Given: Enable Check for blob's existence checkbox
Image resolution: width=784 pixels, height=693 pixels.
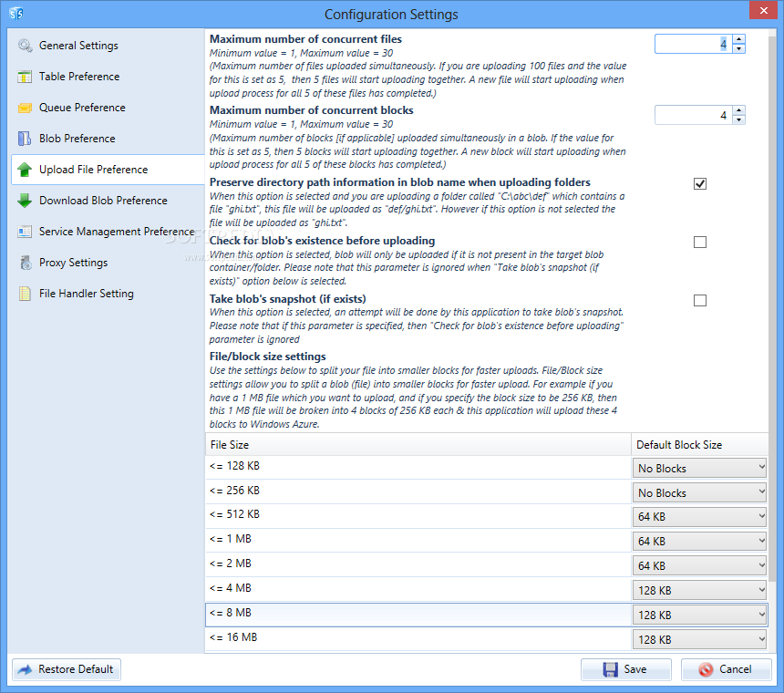Looking at the screenshot, I should (700, 242).
